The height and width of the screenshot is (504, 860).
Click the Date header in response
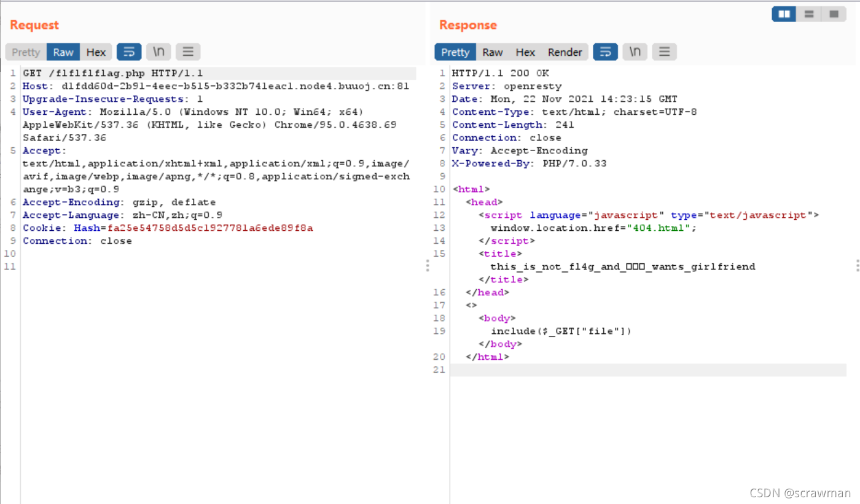pyautogui.click(x=565, y=99)
